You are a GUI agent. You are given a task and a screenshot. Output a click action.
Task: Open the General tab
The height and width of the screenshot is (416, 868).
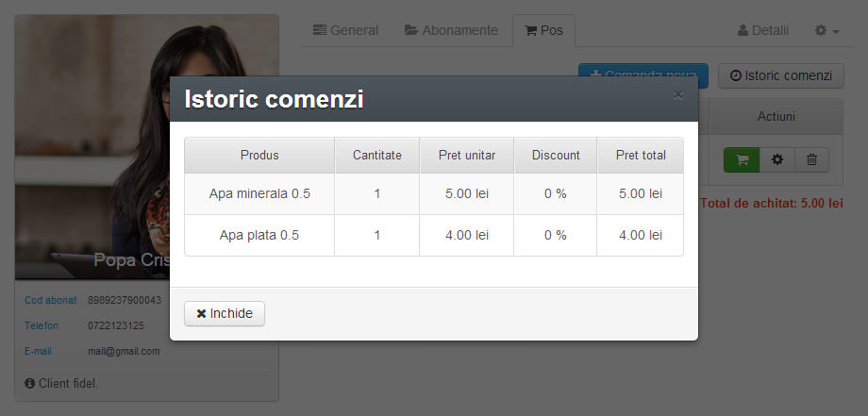coord(346,30)
